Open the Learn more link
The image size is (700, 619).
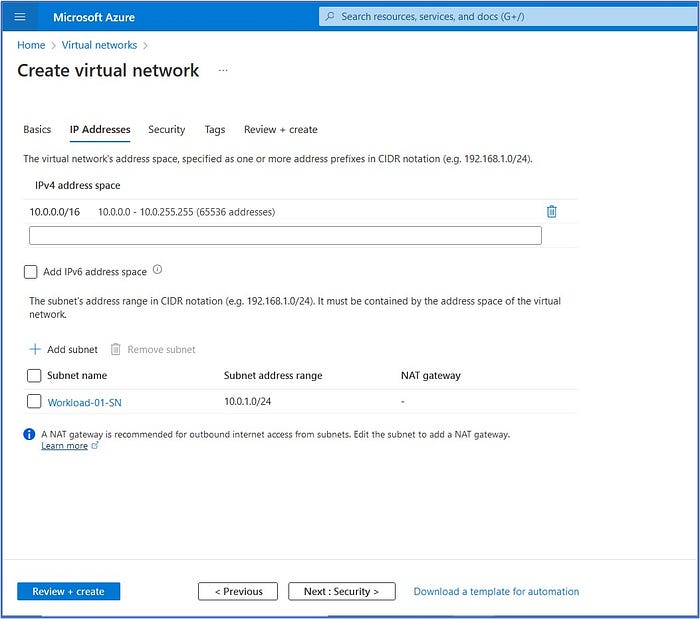coord(64,445)
